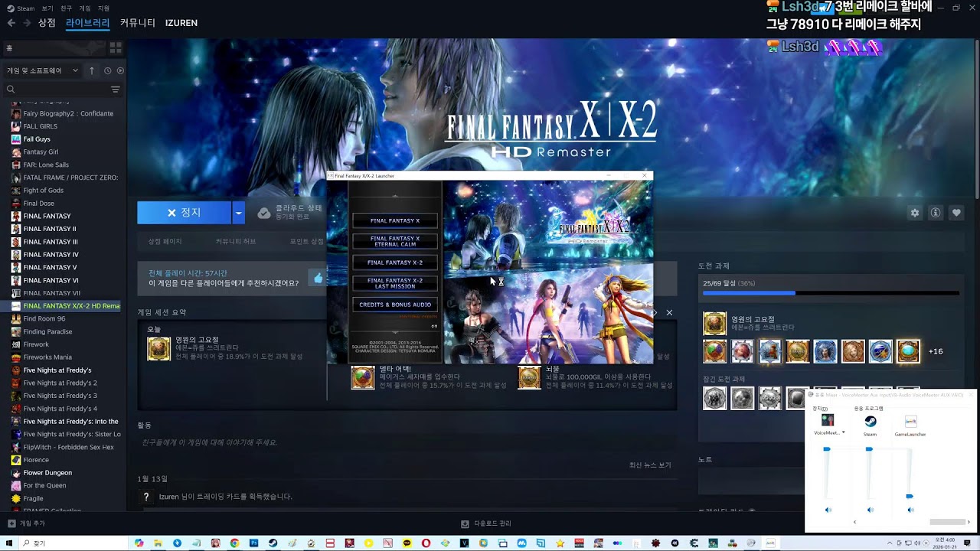Go back with Steam navigation arrow
This screenshot has width=980, height=551.
click(x=11, y=23)
